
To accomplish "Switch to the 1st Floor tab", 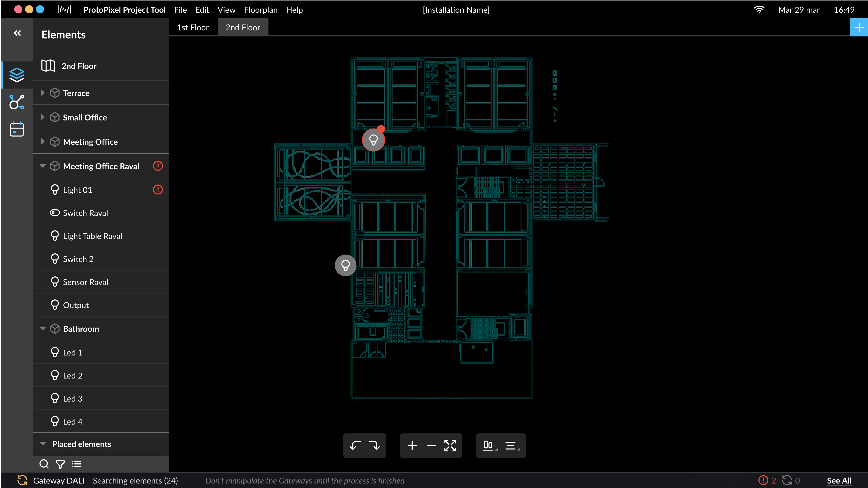I will 193,27.
